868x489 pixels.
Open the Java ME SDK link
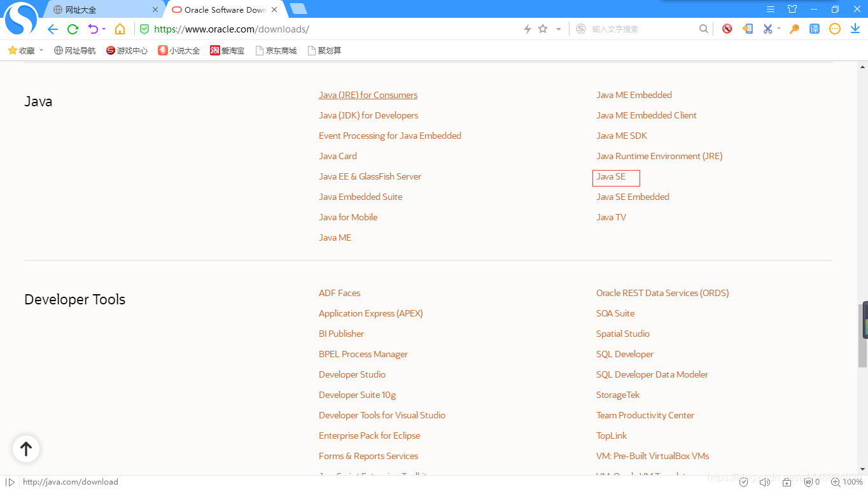[621, 136]
